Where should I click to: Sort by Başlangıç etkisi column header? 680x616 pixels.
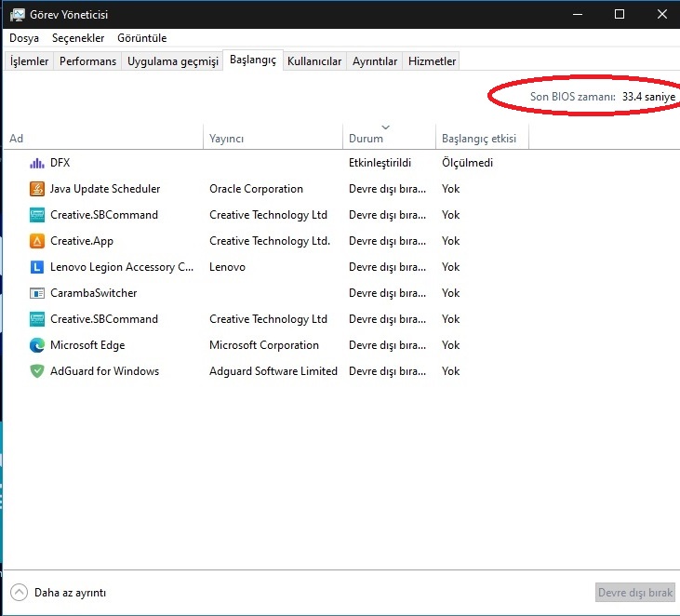(482, 139)
